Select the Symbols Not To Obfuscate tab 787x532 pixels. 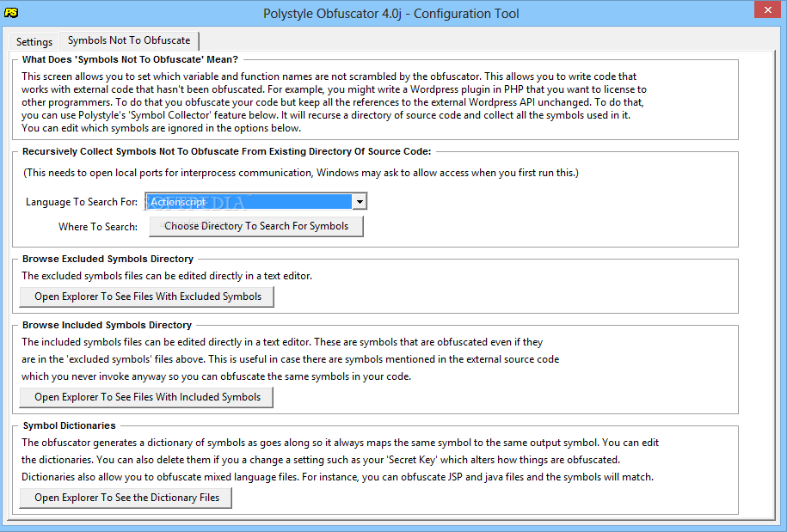tap(129, 40)
